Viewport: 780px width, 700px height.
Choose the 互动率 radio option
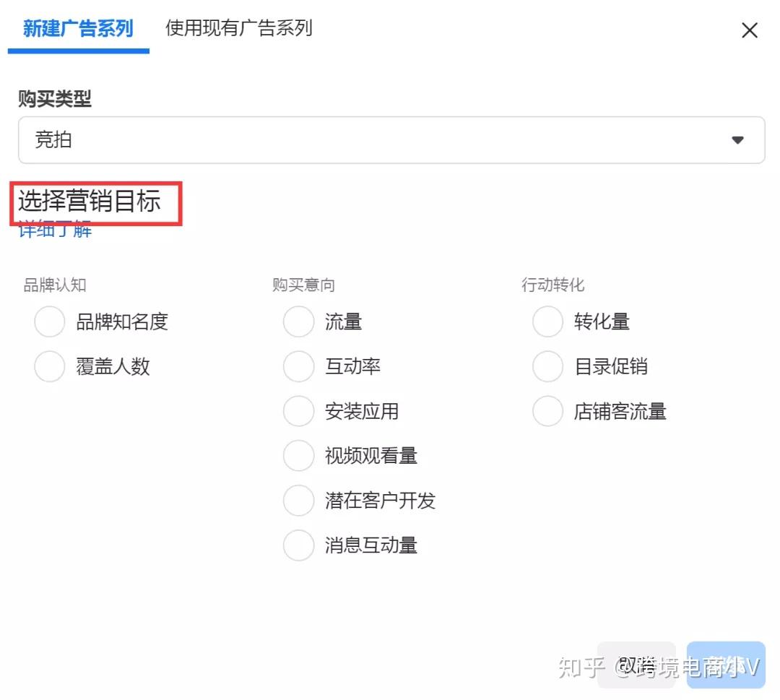298,367
